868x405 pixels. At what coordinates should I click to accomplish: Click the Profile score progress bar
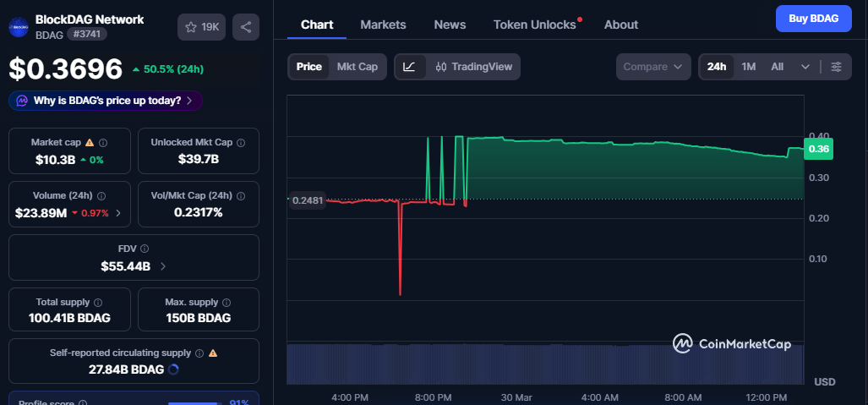[x=194, y=402]
